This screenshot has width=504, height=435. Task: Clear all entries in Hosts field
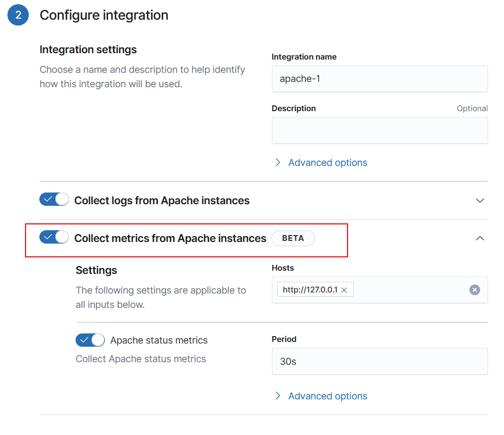click(x=474, y=290)
